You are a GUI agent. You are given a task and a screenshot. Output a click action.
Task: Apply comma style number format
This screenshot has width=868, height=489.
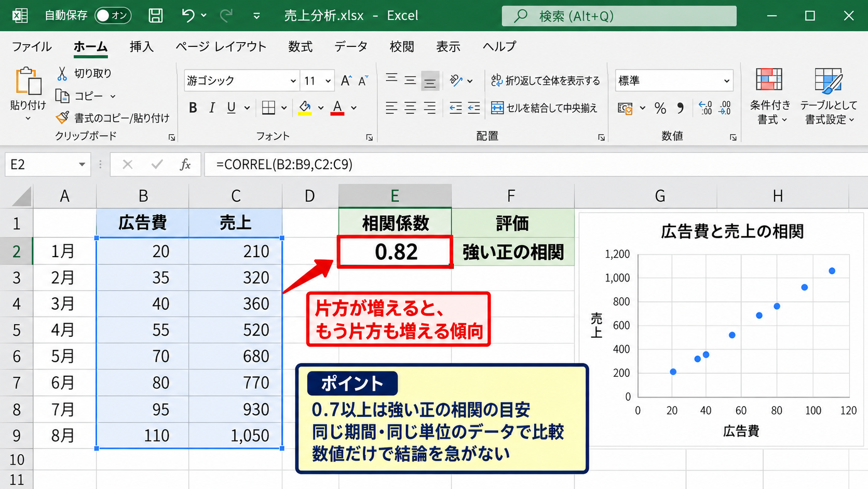[x=680, y=108]
